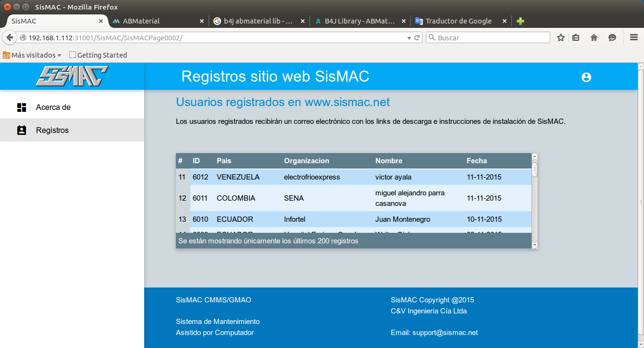Open Registros in the sidebar

point(72,130)
